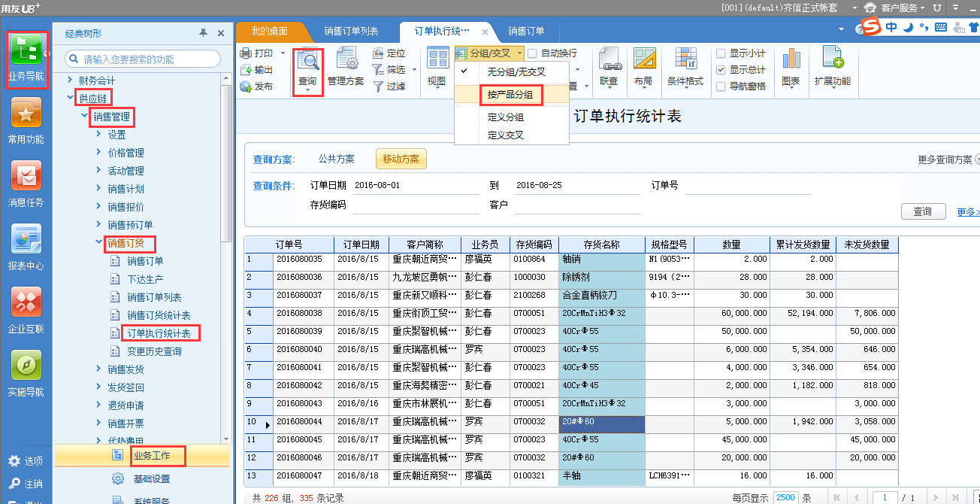Click the 每页显示 2500 field
Screen dimensions: 980x504
coord(785,497)
